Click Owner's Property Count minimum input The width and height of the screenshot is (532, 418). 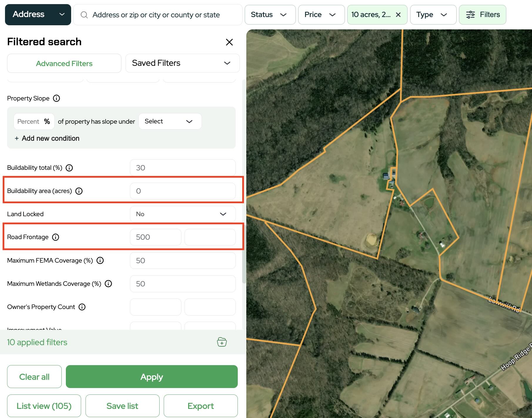(155, 307)
